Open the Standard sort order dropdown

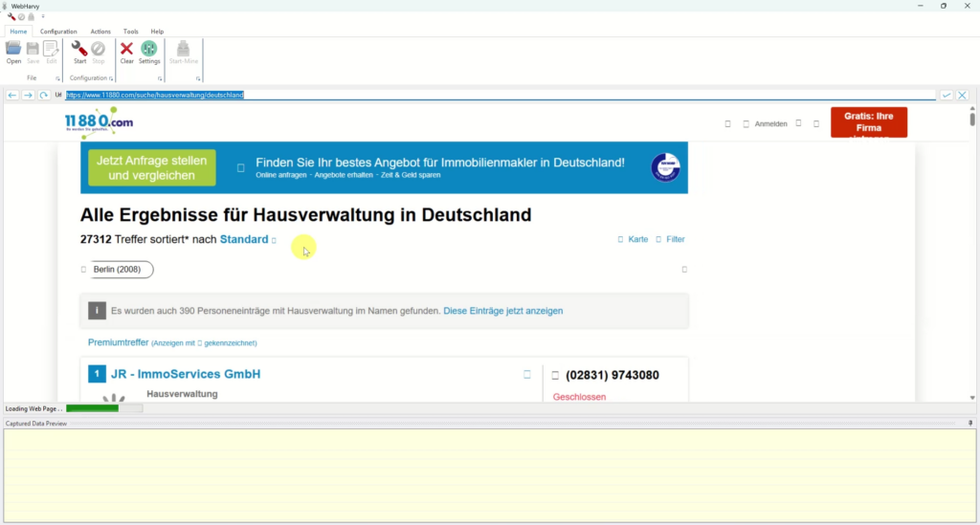(x=248, y=239)
